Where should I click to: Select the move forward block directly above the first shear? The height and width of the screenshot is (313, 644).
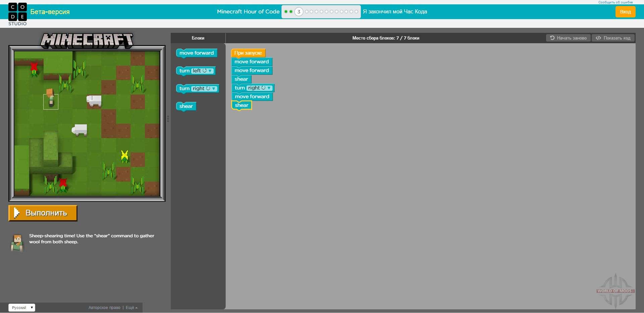(252, 70)
